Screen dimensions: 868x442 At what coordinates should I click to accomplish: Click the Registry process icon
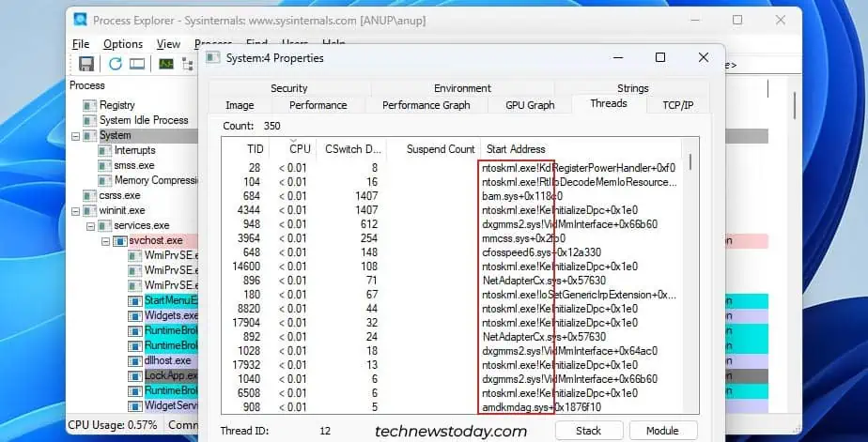90,105
